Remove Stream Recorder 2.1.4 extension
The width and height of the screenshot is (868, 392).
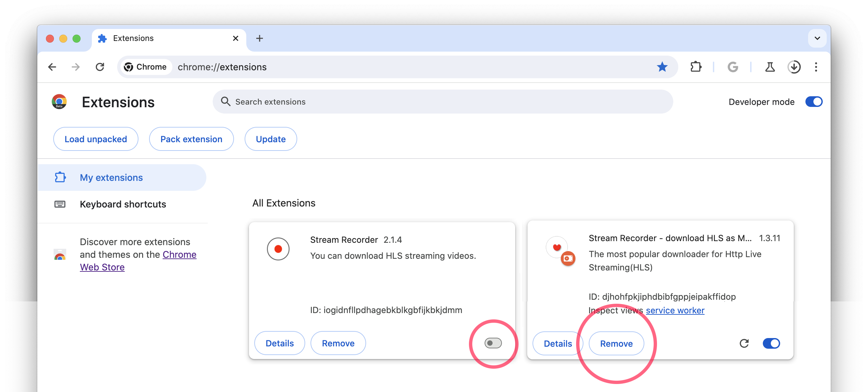point(338,343)
